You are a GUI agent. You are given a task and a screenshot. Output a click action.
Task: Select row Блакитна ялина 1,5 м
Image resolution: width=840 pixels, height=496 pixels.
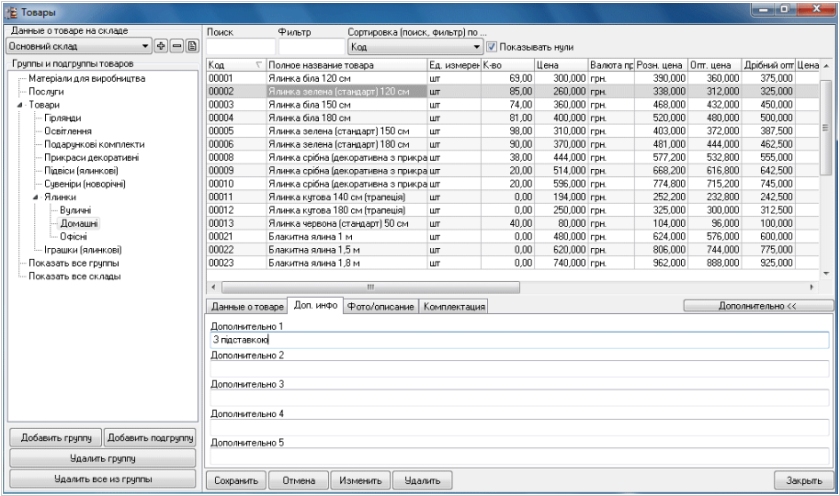tap(513, 250)
